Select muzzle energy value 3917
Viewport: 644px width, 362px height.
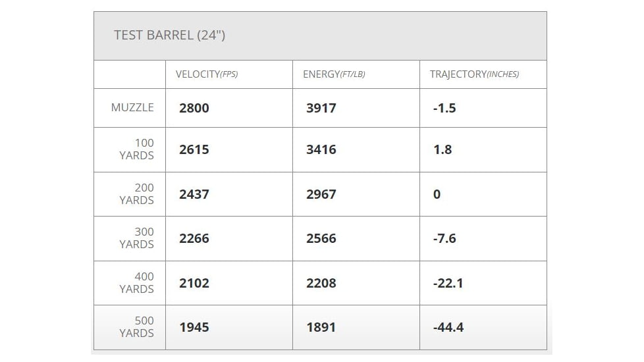(321, 108)
